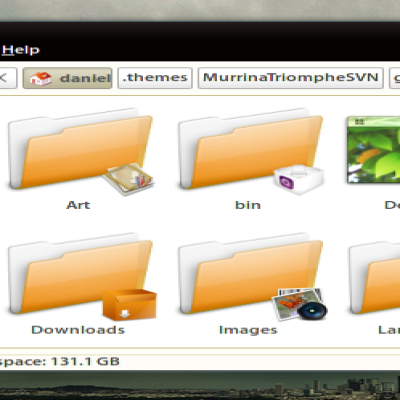
Task: Open the Help menu
Action: pos(20,50)
